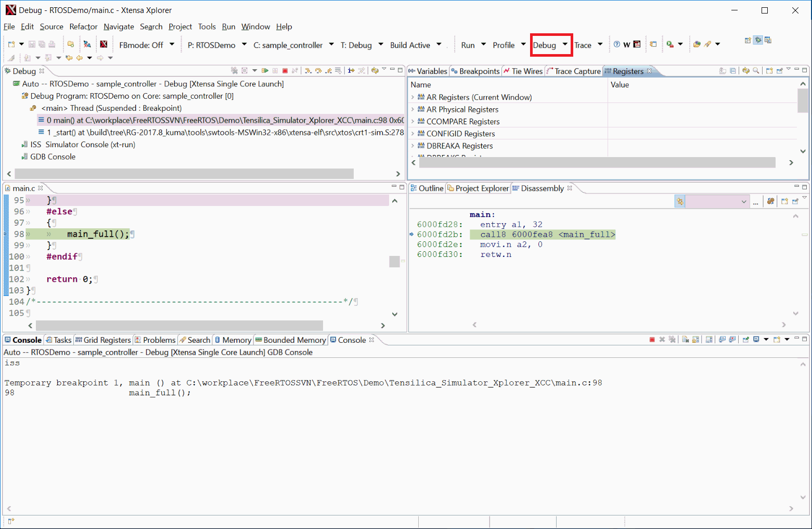Switch to the Project Explorer tab
This screenshot has height=529, width=812.
click(478, 188)
